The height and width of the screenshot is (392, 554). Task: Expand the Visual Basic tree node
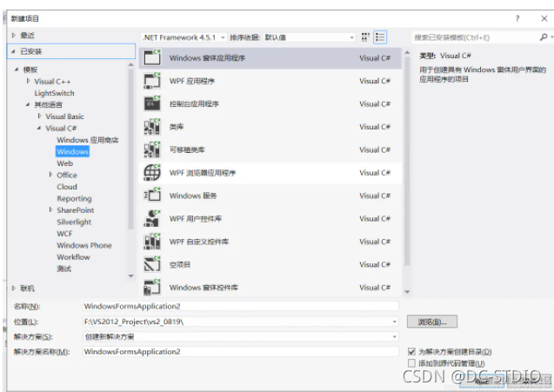coord(40,116)
